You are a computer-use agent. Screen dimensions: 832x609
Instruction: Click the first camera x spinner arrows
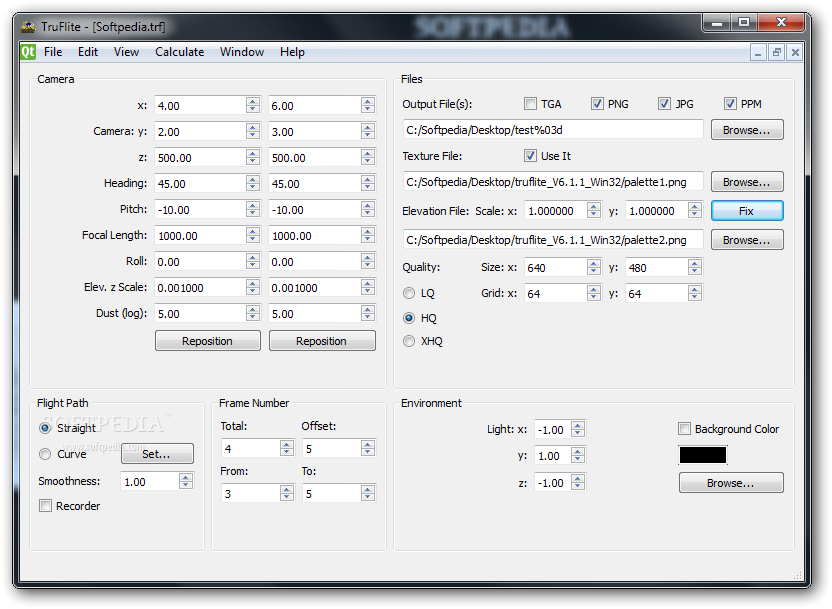click(253, 105)
